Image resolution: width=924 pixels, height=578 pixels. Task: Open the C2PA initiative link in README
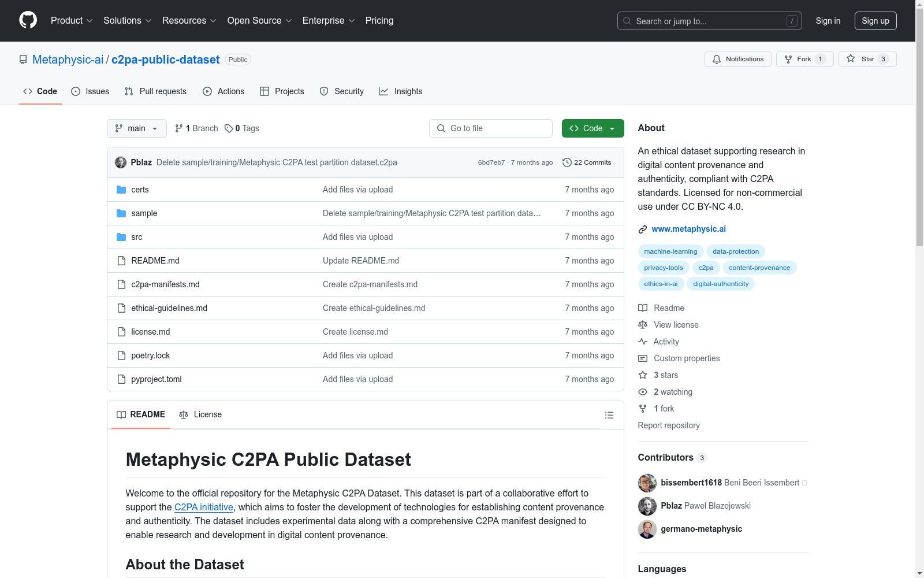[x=204, y=507]
